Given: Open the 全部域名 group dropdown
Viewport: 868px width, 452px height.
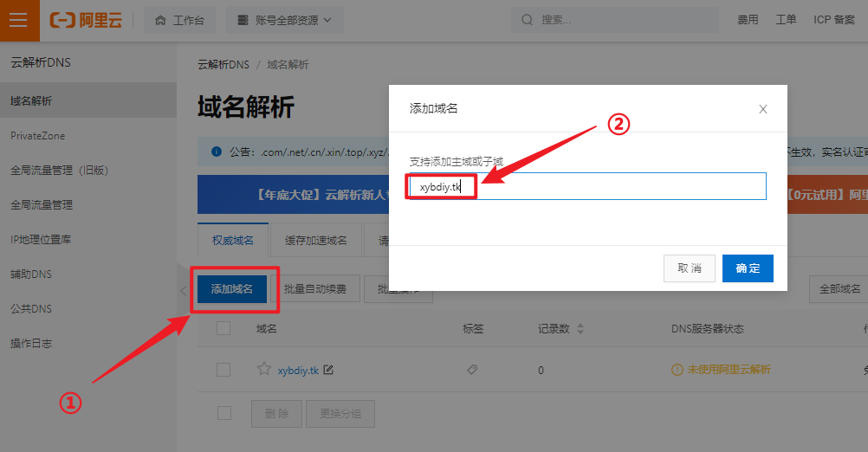Looking at the screenshot, I should coord(839,289).
